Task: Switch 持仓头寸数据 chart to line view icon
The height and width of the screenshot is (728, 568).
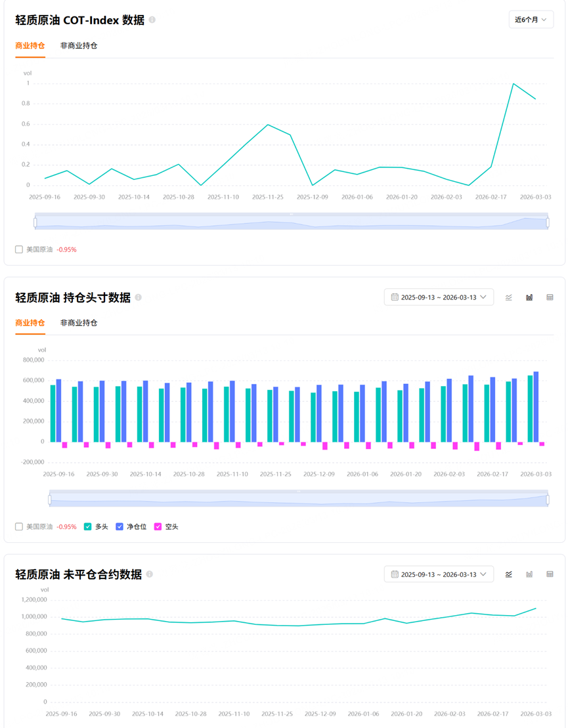Action: pos(508,297)
